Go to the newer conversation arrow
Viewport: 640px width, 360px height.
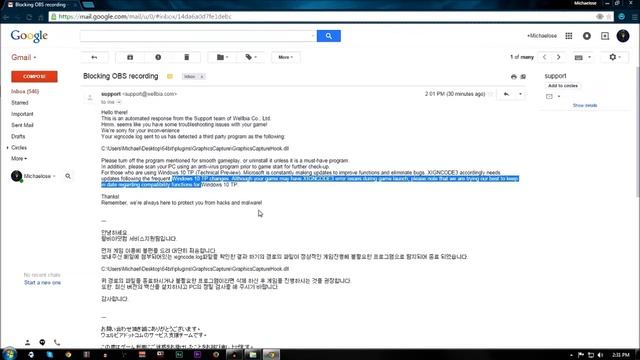coord(544,57)
